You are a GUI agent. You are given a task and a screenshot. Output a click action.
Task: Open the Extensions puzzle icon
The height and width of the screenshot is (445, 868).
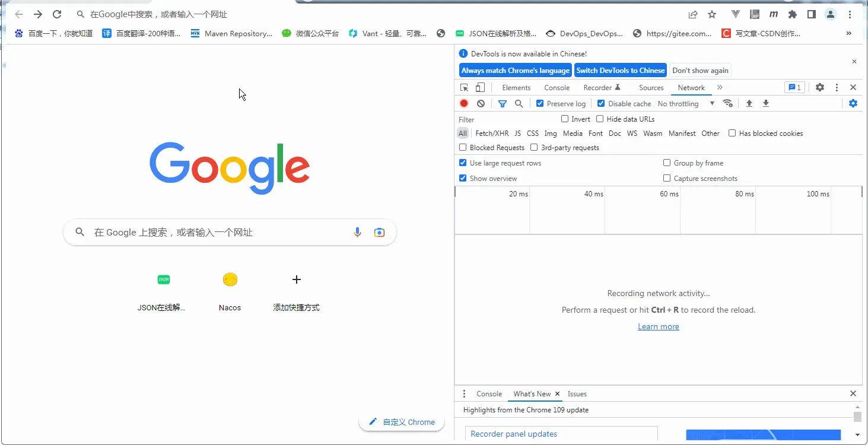click(793, 14)
